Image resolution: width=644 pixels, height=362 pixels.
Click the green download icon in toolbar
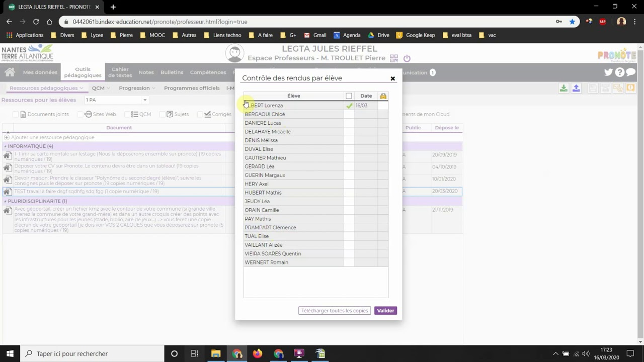point(563,88)
